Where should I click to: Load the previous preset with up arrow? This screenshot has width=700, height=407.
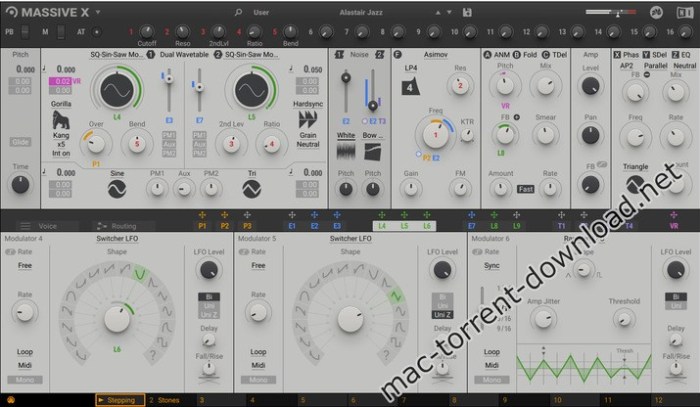pyautogui.click(x=438, y=12)
